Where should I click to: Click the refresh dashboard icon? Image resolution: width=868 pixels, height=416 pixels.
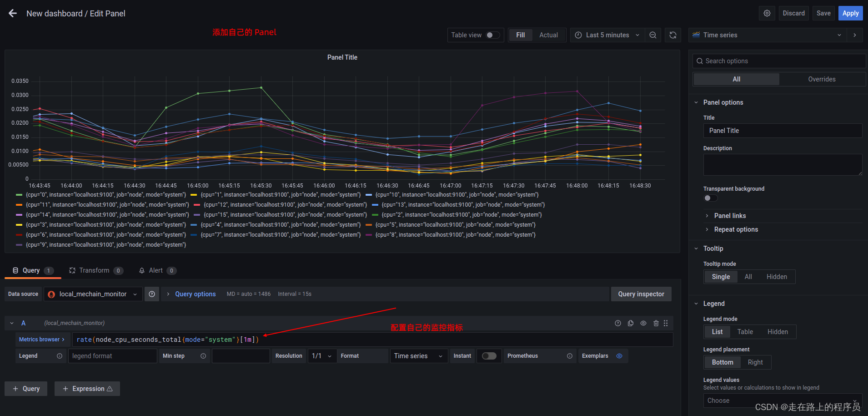672,35
